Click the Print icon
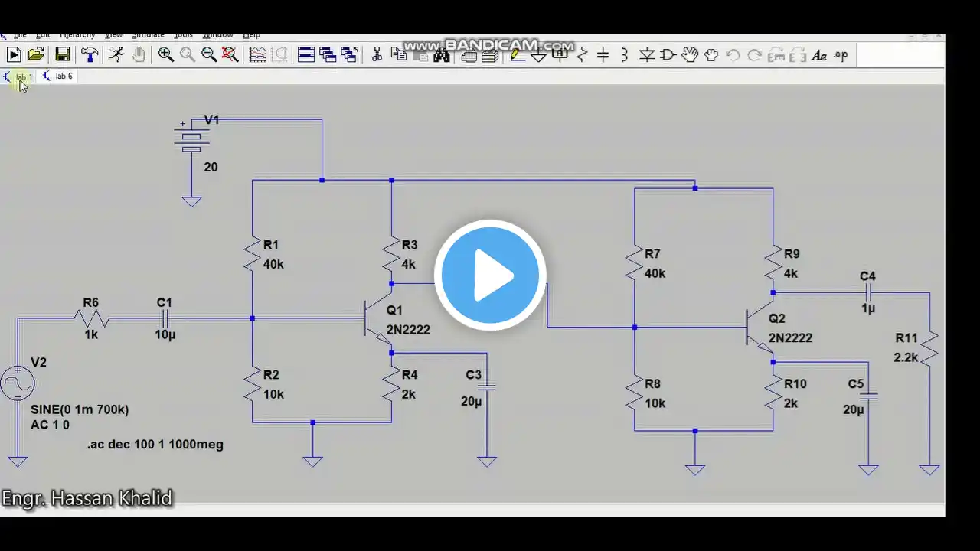980x551 pixels. point(469,55)
